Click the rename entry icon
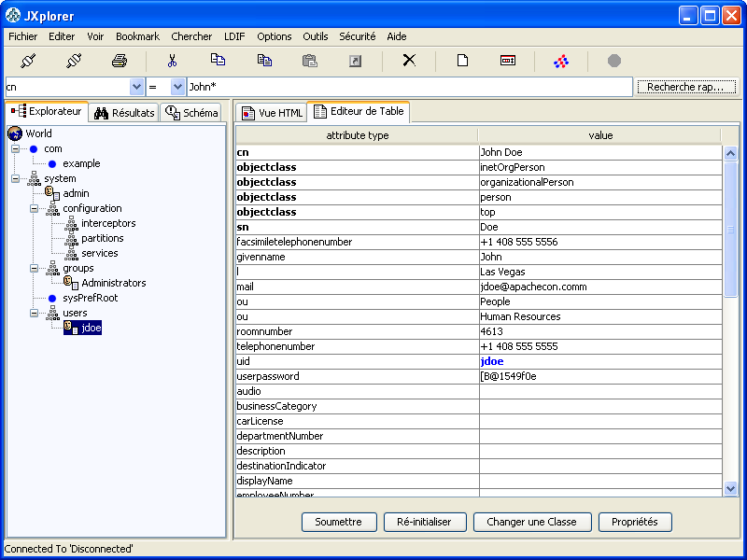Viewport: 747px width, 560px height. pyautogui.click(x=508, y=61)
